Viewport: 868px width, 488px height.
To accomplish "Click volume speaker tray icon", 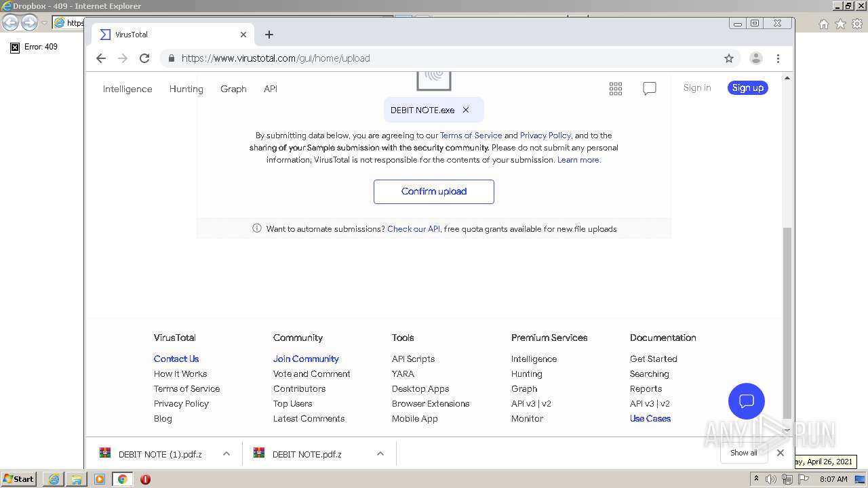I will point(771,479).
